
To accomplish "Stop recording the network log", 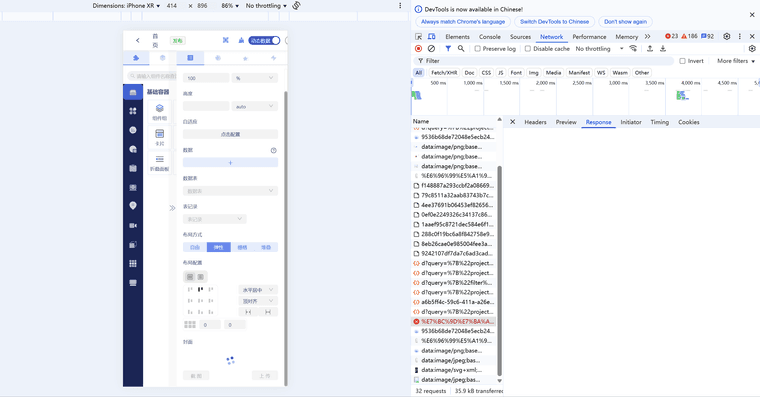I will tap(418, 48).
